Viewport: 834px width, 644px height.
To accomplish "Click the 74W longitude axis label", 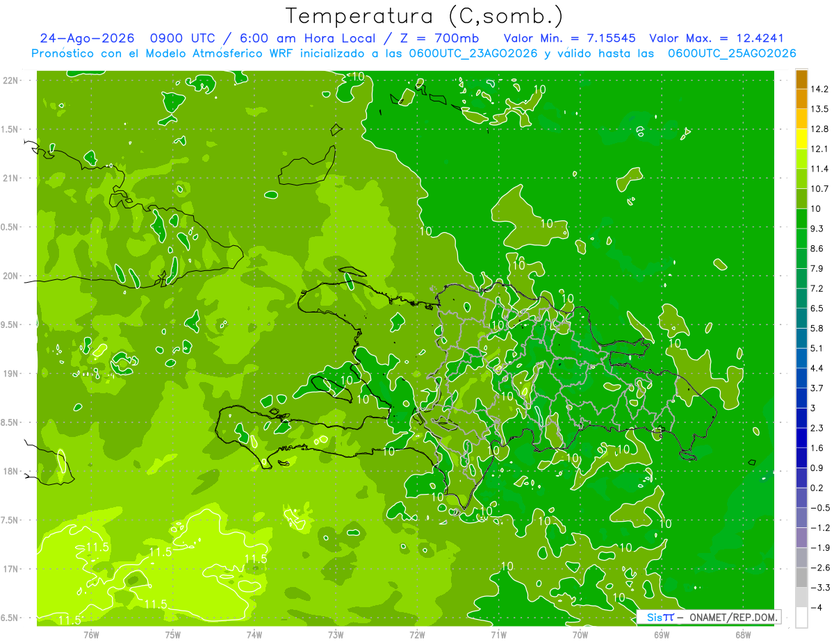I will (x=254, y=635).
